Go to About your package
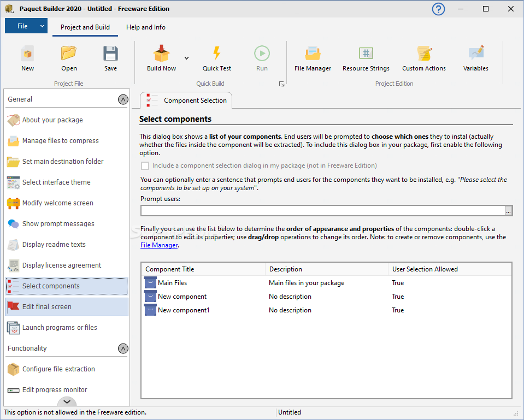Screen dimensions: 524x420 click(67, 120)
